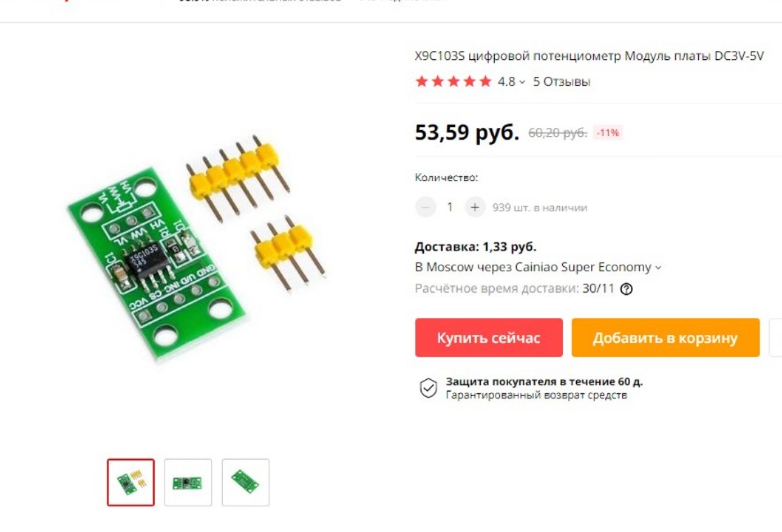Expand the 4.8 rating breakdown chevron

pyautogui.click(x=522, y=82)
